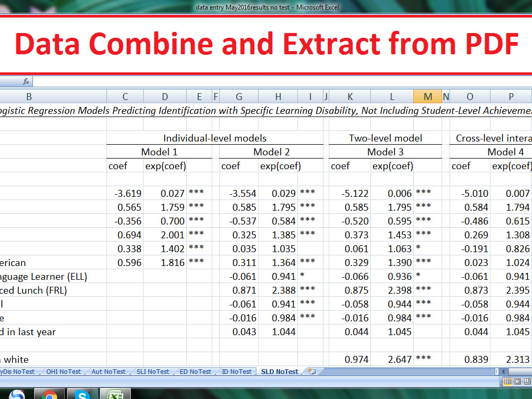
Task: Click the Insert Worksheet tab icon
Action: coord(312,371)
